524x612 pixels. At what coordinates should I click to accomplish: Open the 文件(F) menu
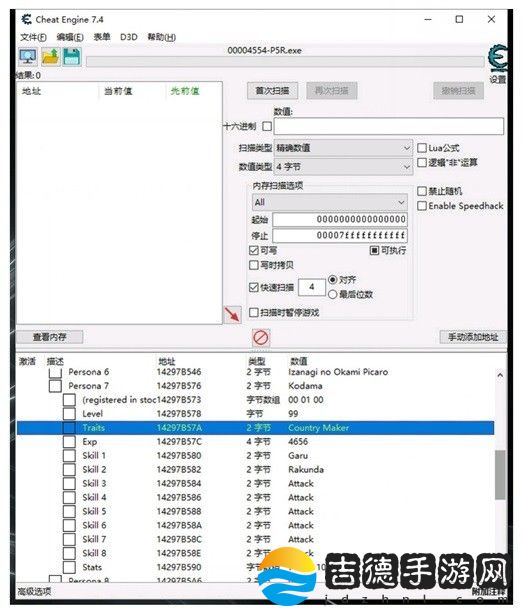[x=33, y=37]
